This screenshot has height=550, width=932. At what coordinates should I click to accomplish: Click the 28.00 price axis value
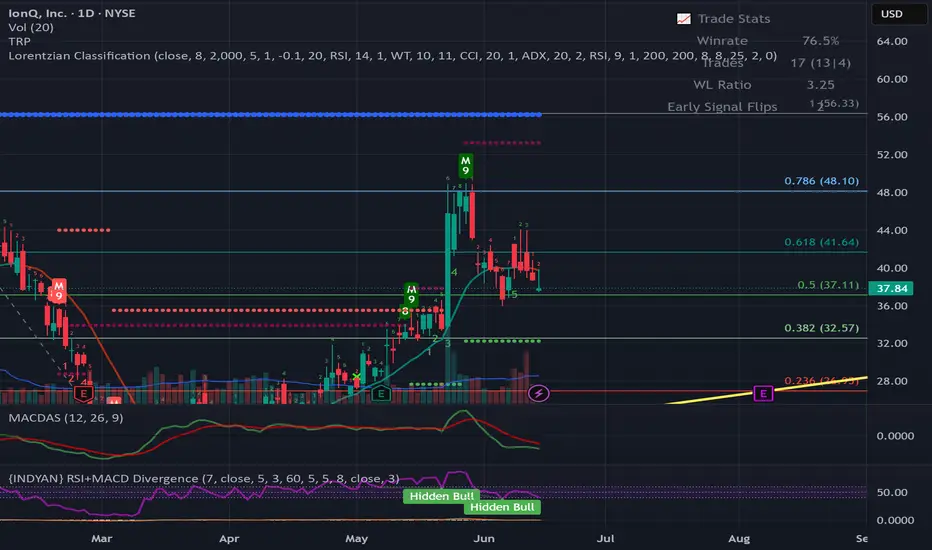892,381
